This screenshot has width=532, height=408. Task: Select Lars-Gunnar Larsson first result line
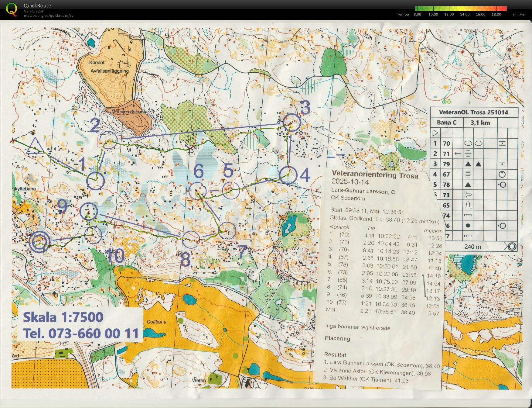click(x=382, y=364)
